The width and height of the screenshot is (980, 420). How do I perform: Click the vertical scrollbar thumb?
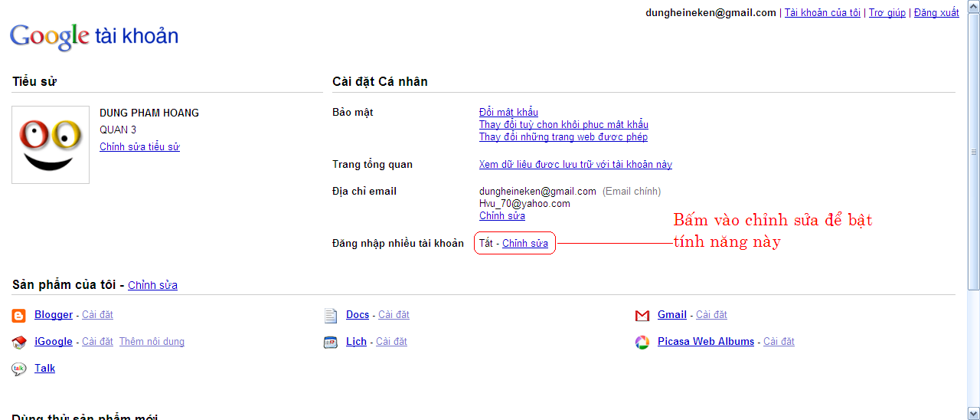[x=974, y=152]
